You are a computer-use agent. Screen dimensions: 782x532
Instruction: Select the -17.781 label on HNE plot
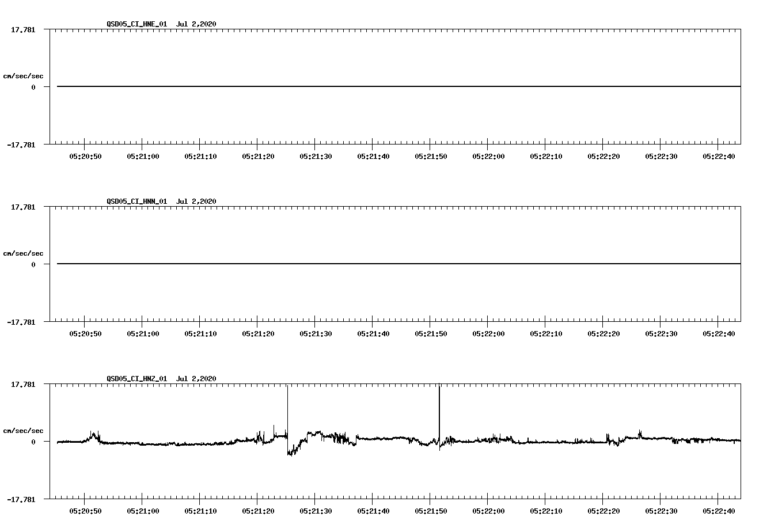pyautogui.click(x=21, y=145)
